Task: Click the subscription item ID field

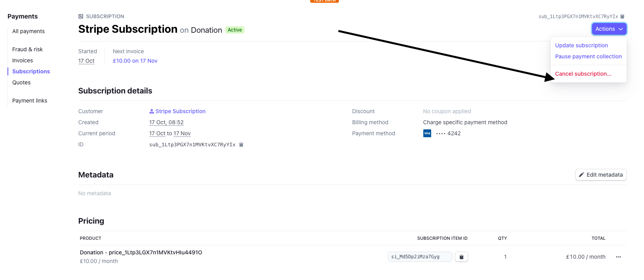Action: coord(419,257)
